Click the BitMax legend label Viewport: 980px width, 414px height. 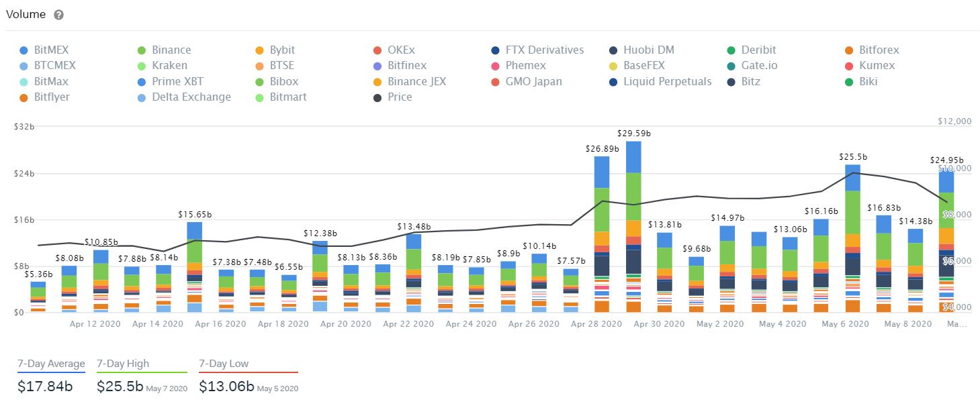(51, 82)
